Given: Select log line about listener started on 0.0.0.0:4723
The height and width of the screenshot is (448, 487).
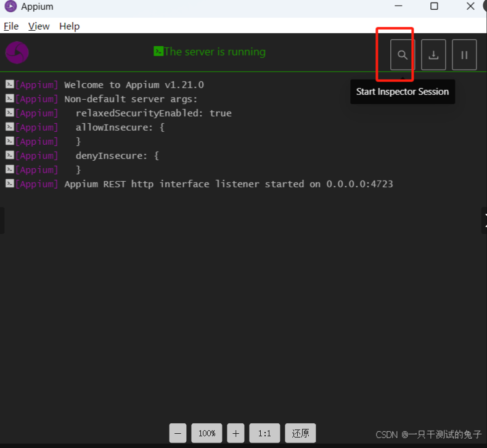Looking at the screenshot, I should pyautogui.click(x=229, y=184).
